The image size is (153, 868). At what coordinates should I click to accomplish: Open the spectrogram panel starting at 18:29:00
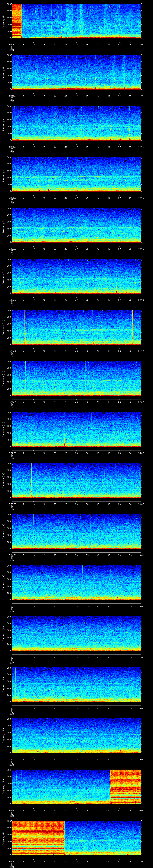[76, 787]
